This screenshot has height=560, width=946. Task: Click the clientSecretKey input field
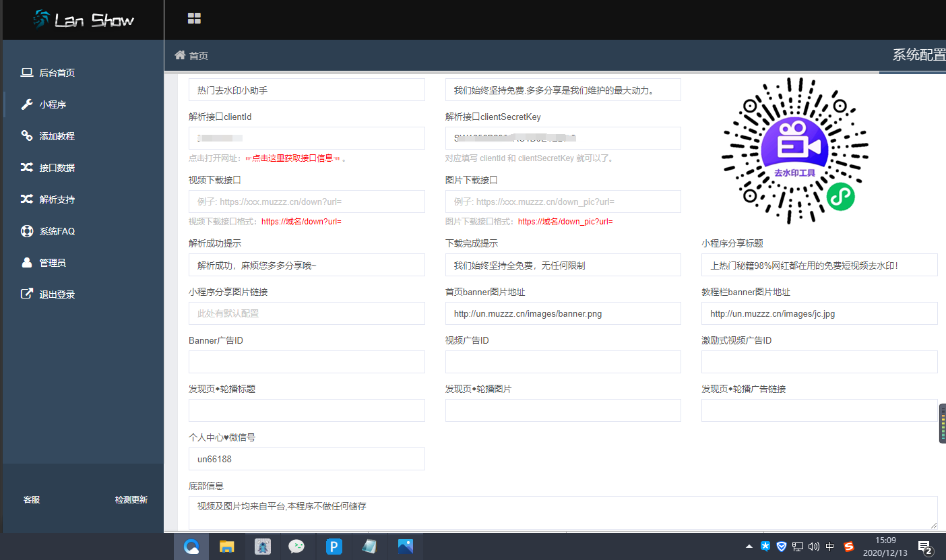tap(563, 138)
